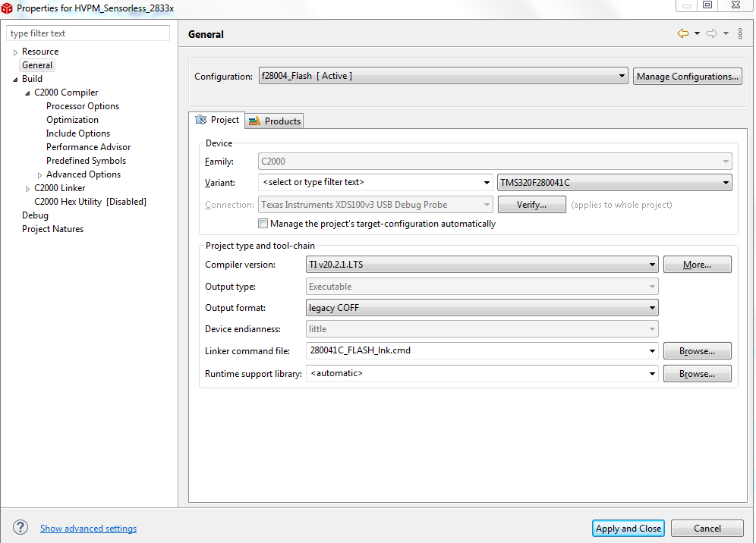Viewport: 756px width, 543px height.
Task: Click the Products tab icon
Action: 254,121
